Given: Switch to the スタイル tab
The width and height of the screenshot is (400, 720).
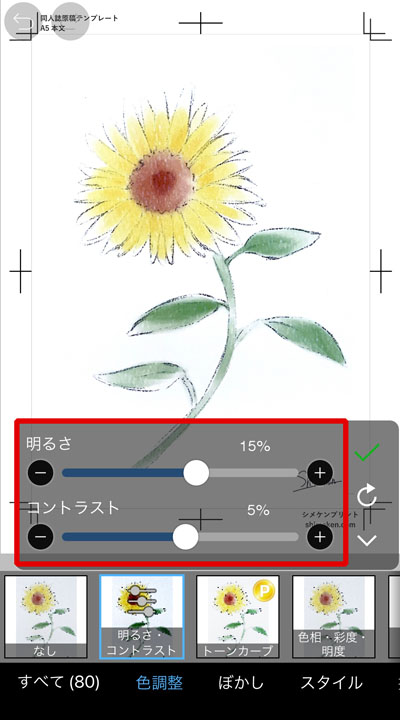Looking at the screenshot, I should coord(331,682).
